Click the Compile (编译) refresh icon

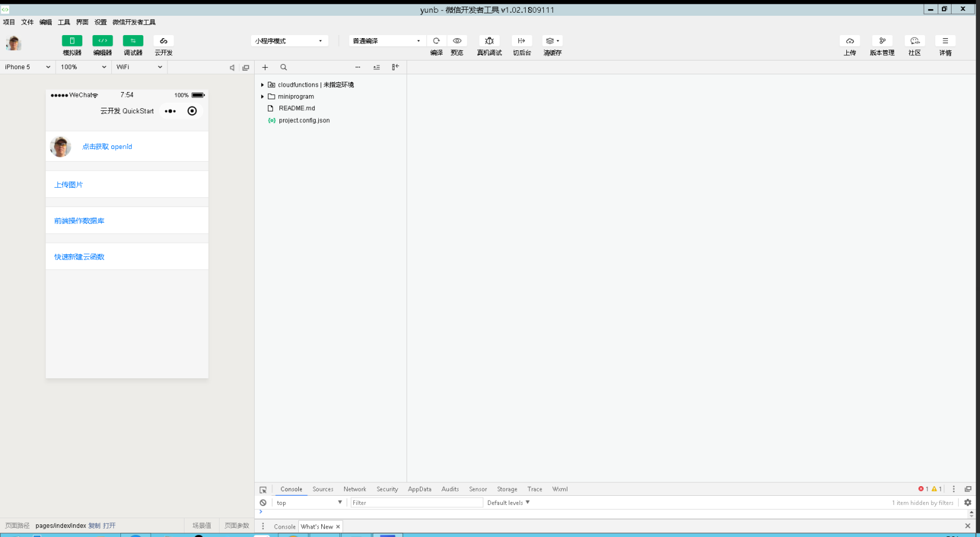pos(436,41)
